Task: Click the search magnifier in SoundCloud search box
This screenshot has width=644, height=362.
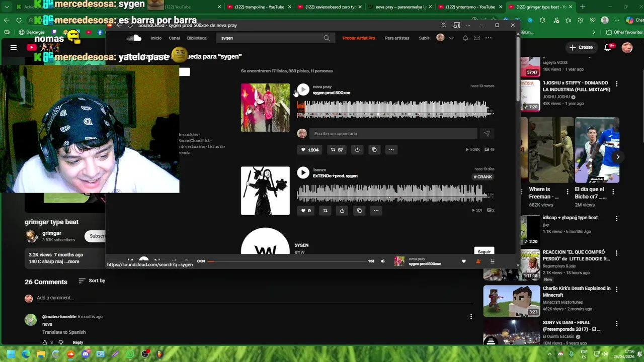Action: click(327, 38)
